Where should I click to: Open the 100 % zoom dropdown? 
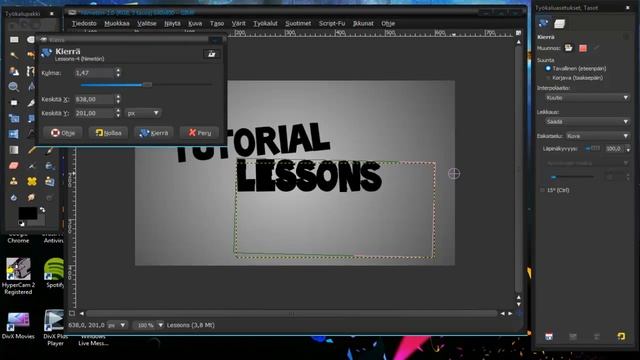pyautogui.click(x=149, y=325)
